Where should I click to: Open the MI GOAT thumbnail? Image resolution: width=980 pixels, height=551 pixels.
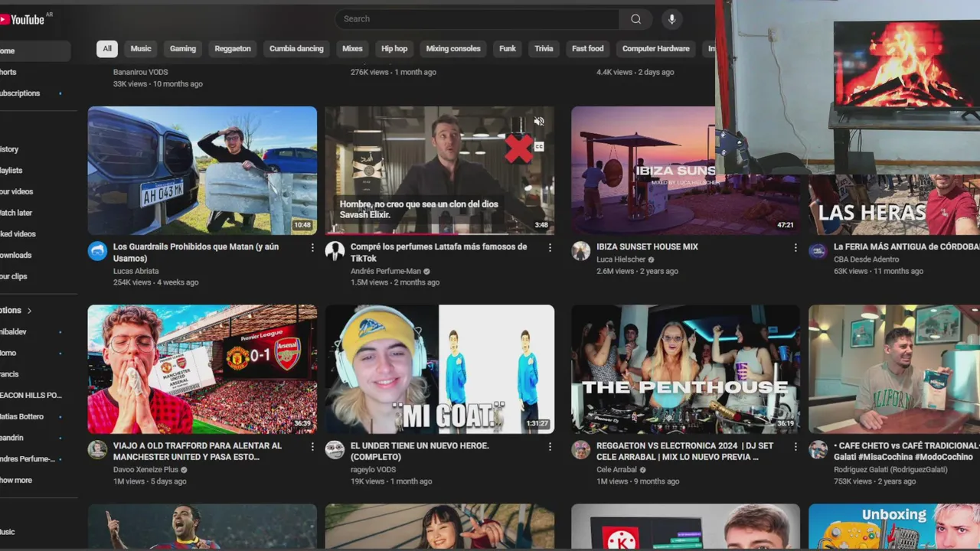click(439, 370)
